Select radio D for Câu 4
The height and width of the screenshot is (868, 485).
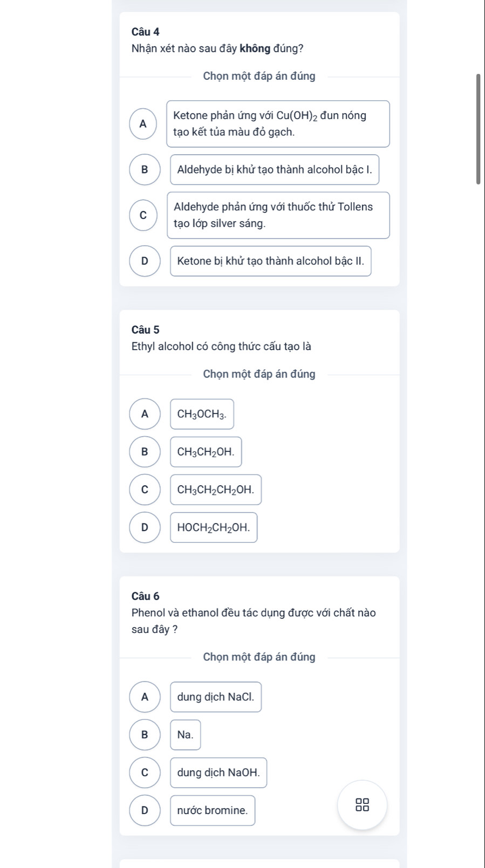145,261
